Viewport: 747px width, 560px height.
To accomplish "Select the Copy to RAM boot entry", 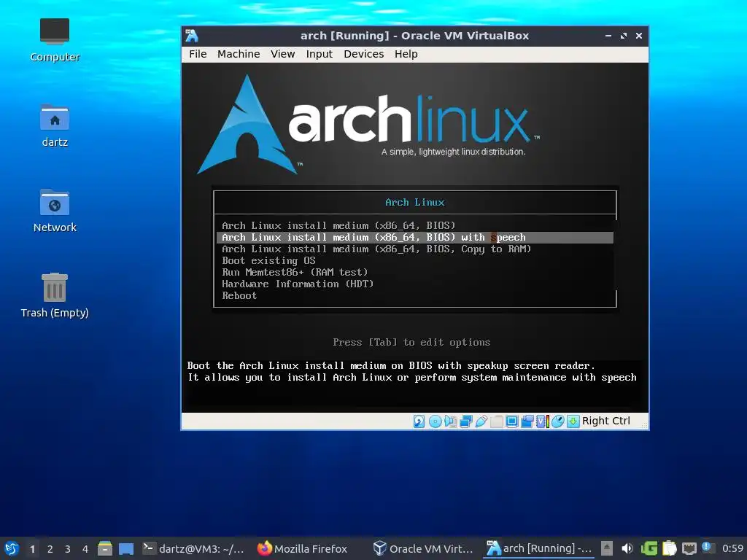I will click(415, 249).
